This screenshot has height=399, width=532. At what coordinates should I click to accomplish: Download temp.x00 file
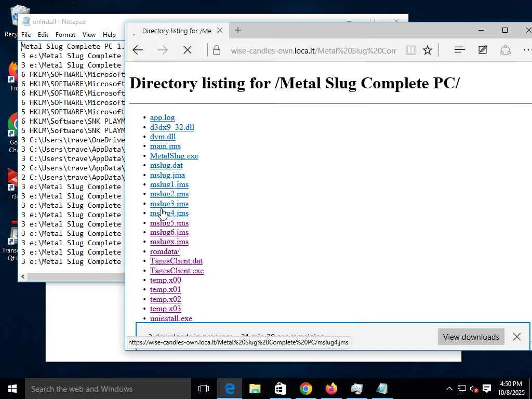tap(165, 280)
